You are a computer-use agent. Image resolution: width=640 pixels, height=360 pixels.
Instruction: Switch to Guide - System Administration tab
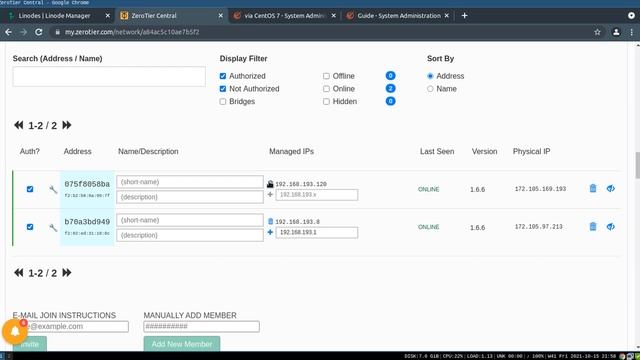398,16
